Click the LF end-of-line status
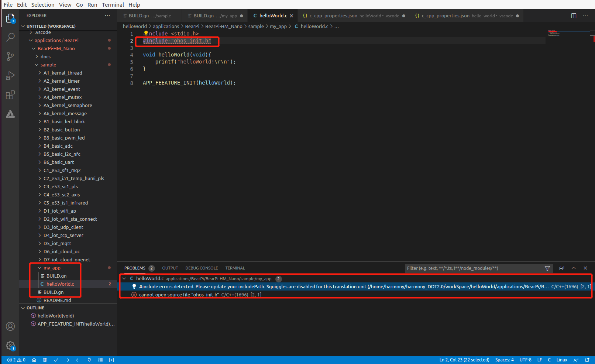The image size is (595, 364). point(540,360)
